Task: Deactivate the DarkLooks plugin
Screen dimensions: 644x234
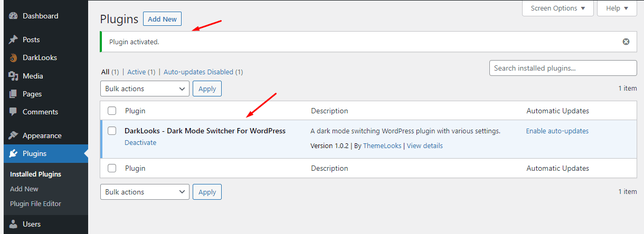Action: coord(140,142)
